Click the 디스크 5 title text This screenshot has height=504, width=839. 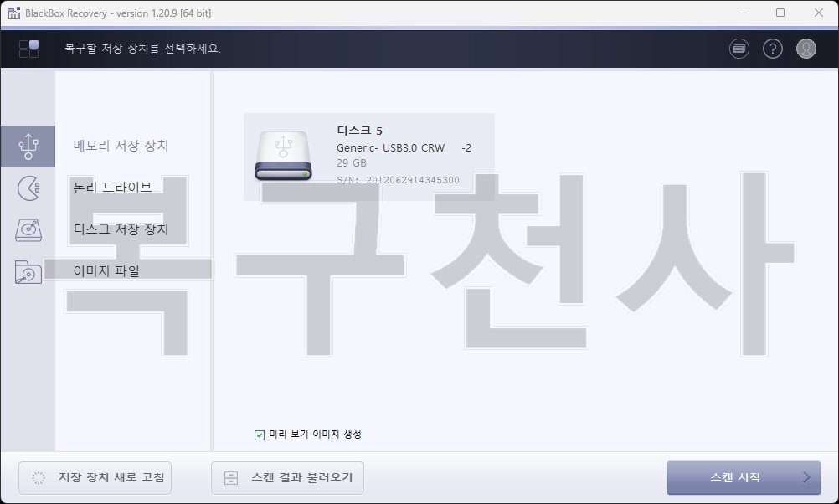359,131
